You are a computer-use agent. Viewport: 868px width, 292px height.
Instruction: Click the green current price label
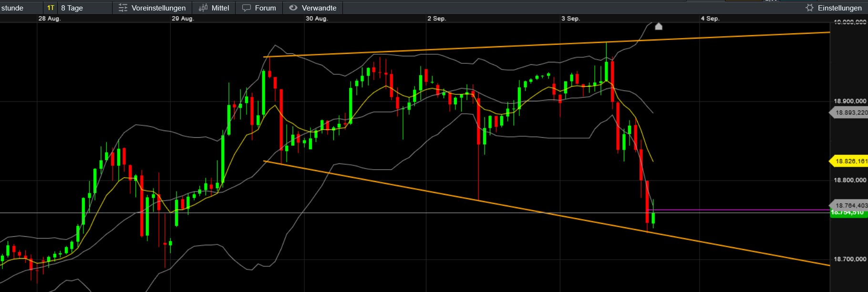click(x=849, y=213)
